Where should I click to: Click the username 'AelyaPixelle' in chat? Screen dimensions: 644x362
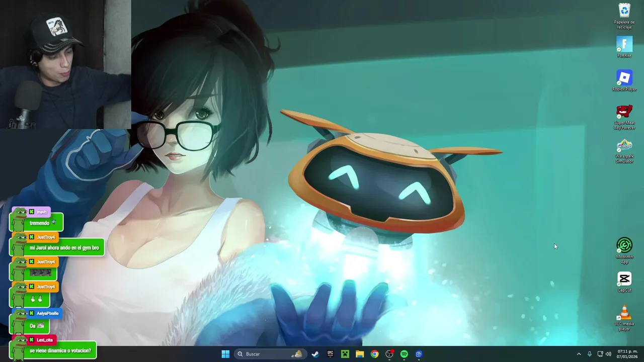47,313
